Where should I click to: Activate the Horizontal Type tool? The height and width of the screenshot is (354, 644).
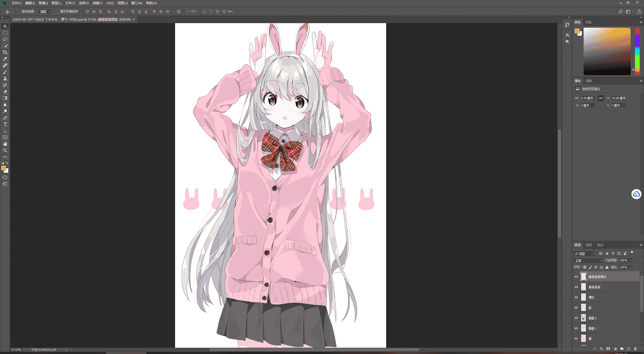(x=5, y=124)
